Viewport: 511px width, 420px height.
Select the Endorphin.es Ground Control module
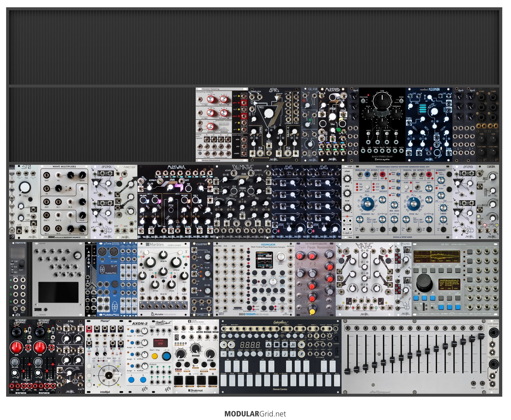[x=280, y=356]
